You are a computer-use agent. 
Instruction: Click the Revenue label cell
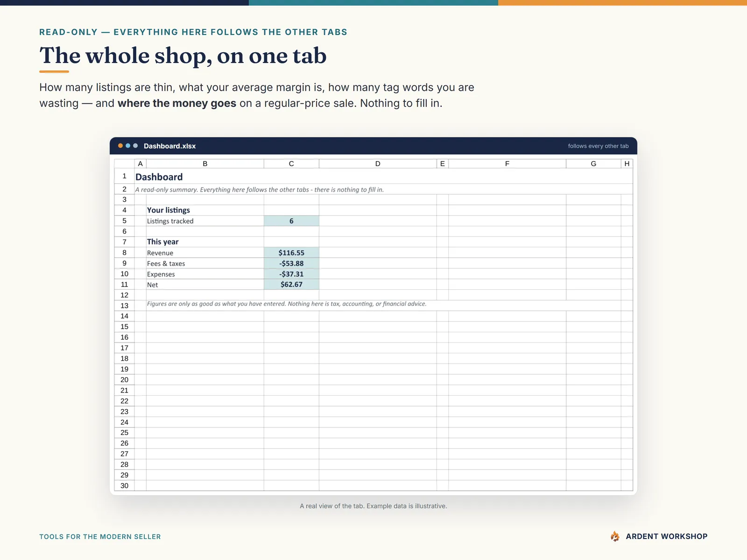205,252
